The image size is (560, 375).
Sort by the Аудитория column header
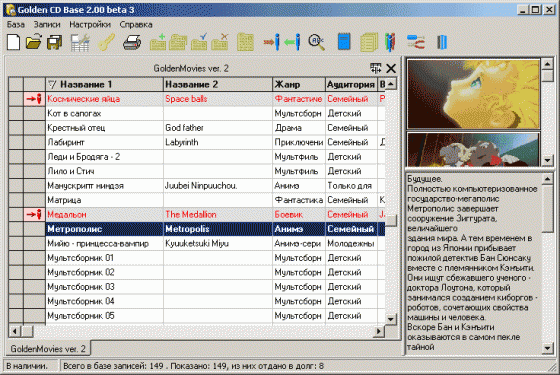click(351, 84)
